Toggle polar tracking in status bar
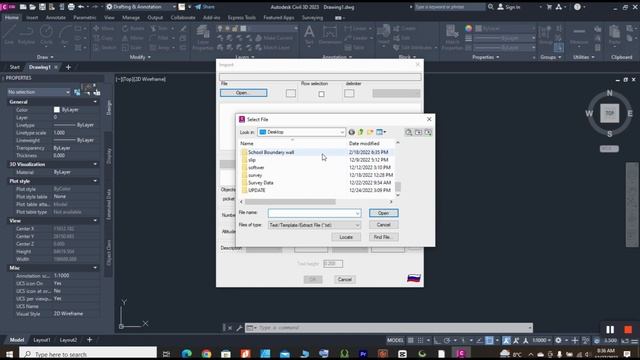The height and width of the screenshot is (360, 640). (447, 340)
